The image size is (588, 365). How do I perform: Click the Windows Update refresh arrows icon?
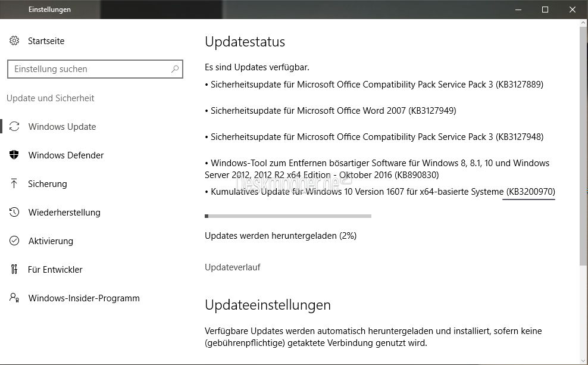pos(14,126)
